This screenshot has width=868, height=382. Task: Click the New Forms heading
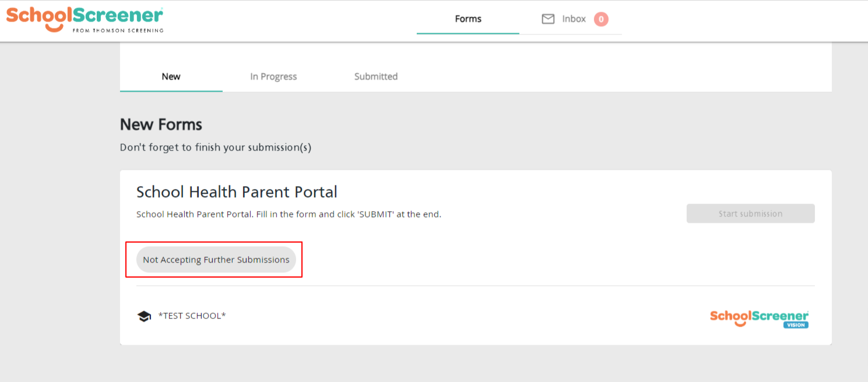click(x=161, y=124)
